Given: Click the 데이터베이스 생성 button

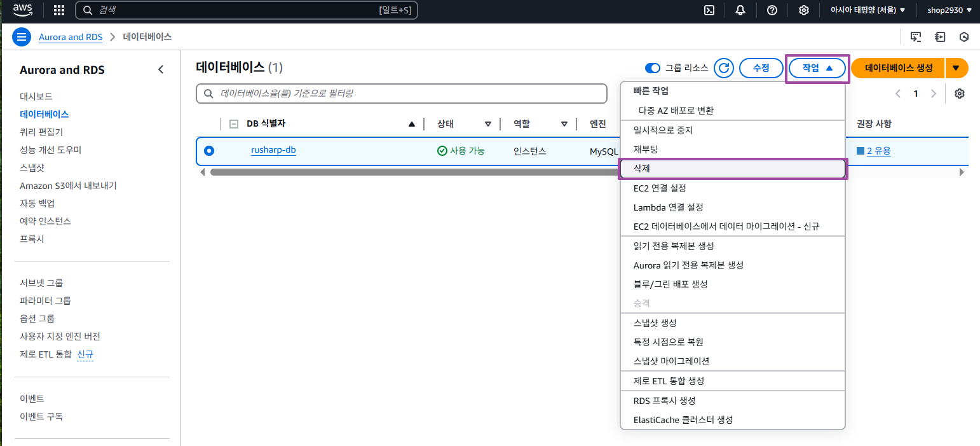Looking at the screenshot, I should (898, 68).
